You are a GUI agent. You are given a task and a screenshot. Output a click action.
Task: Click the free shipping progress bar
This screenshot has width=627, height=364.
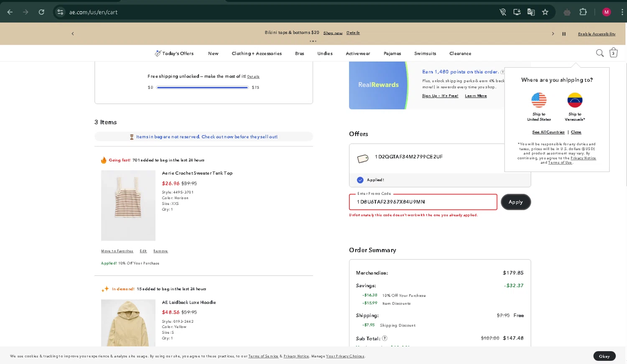click(x=203, y=88)
